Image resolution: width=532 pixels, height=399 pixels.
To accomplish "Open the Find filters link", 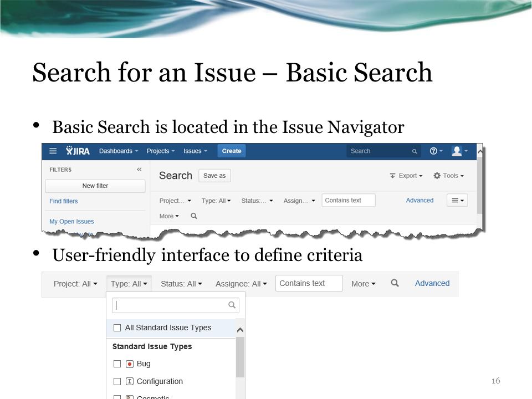I will tap(63, 201).
